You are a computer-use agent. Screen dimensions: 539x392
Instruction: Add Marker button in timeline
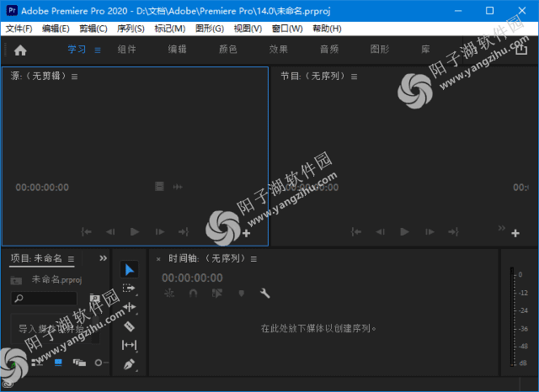click(242, 293)
